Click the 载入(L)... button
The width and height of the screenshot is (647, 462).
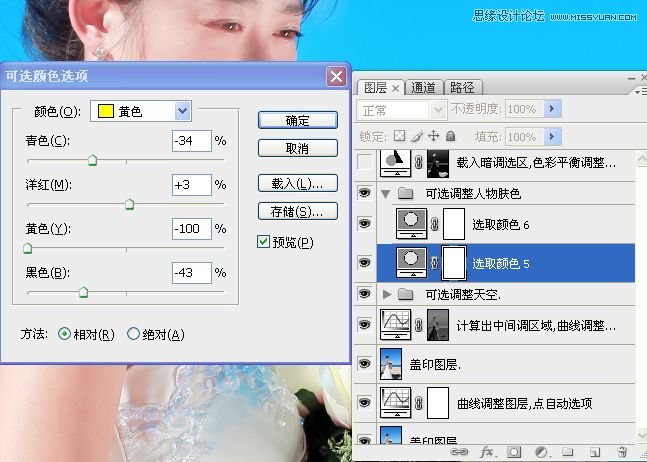[x=298, y=183]
